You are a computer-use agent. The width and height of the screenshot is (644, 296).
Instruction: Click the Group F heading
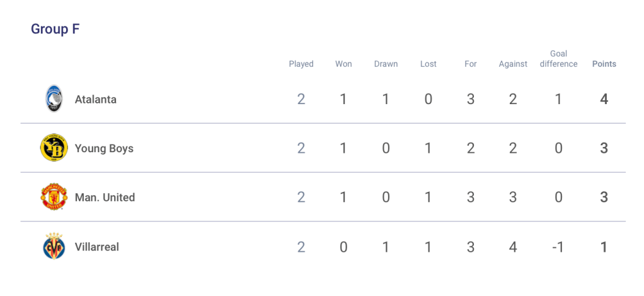[x=55, y=29]
